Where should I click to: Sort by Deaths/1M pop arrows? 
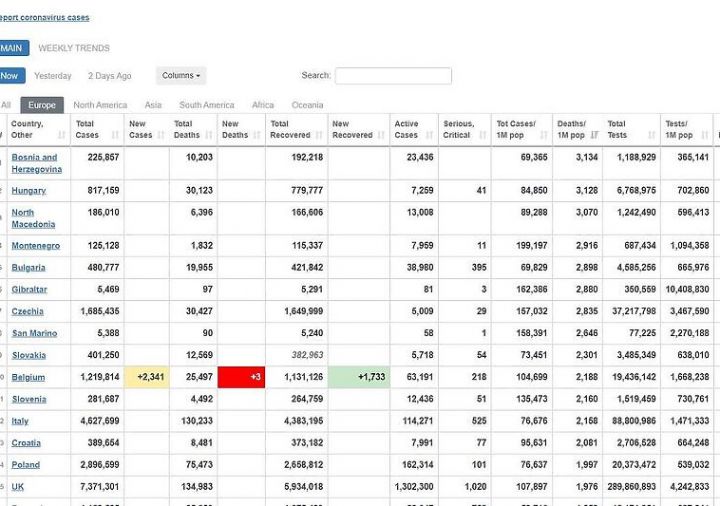point(595,135)
